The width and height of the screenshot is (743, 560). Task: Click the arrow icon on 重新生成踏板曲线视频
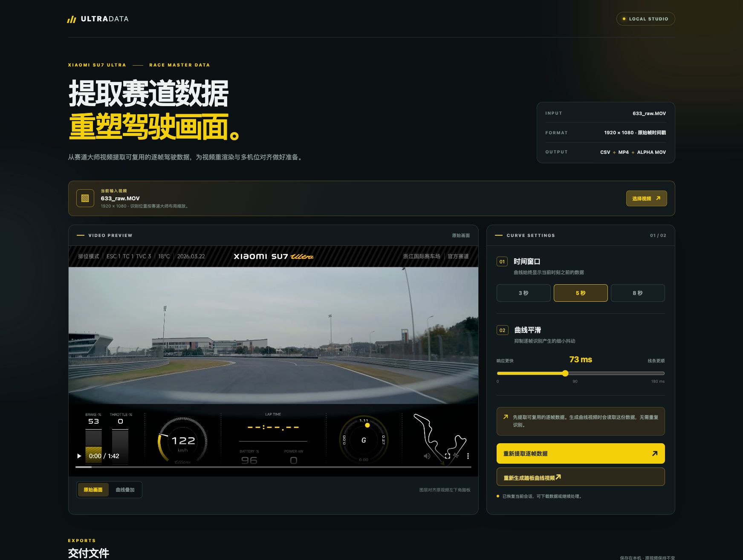pyautogui.click(x=558, y=477)
